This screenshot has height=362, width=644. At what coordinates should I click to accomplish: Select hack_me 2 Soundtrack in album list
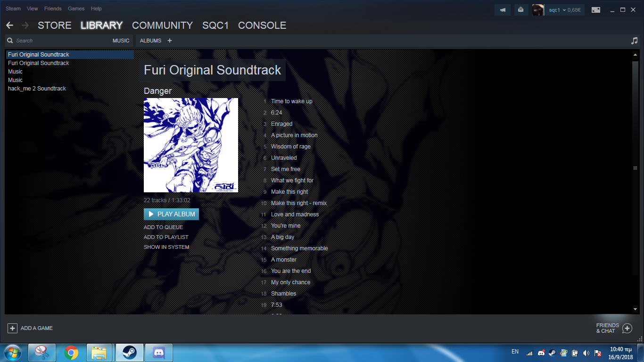pyautogui.click(x=37, y=89)
